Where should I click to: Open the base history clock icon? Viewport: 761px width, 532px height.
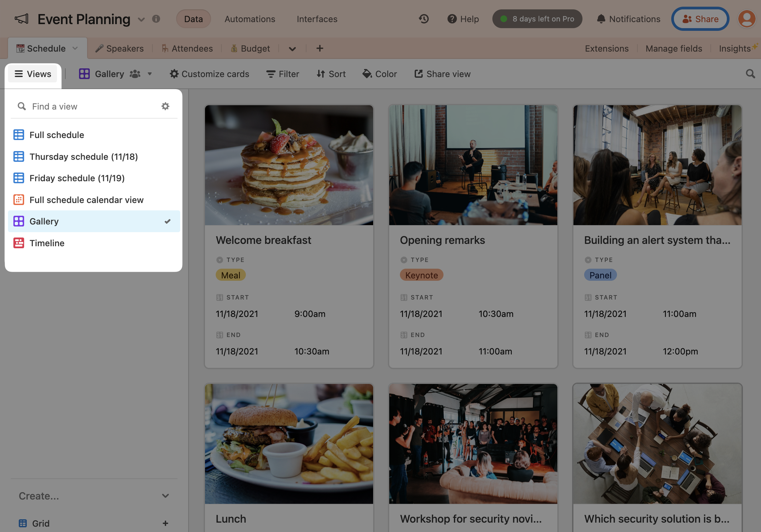424,19
